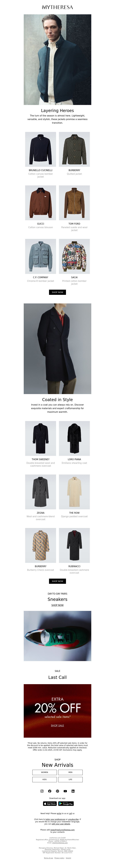
Task: Click the Sneakers SHOP NOW link
Action: (x=57, y=605)
